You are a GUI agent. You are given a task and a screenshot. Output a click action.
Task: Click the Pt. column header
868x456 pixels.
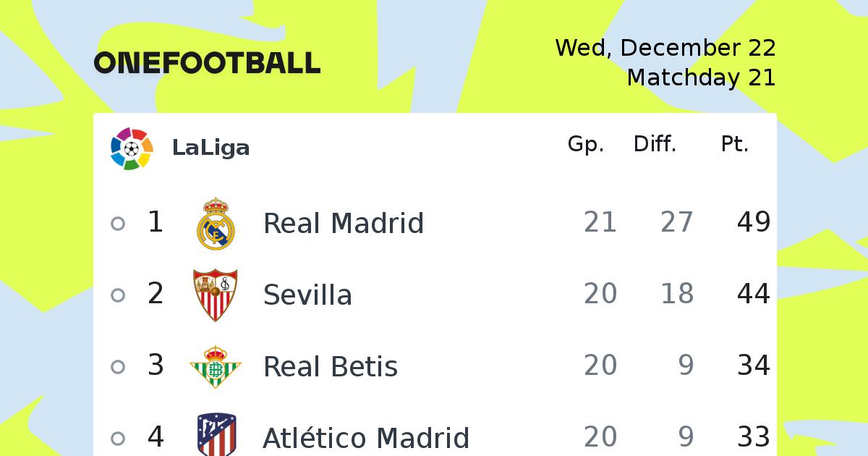[x=735, y=145]
